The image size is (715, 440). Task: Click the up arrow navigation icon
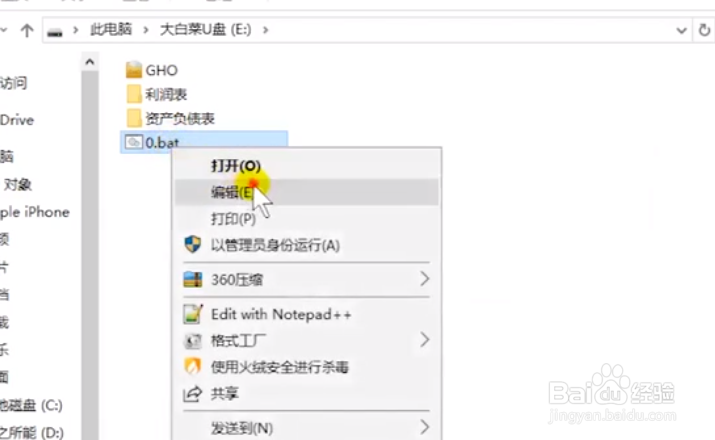pyautogui.click(x=27, y=31)
